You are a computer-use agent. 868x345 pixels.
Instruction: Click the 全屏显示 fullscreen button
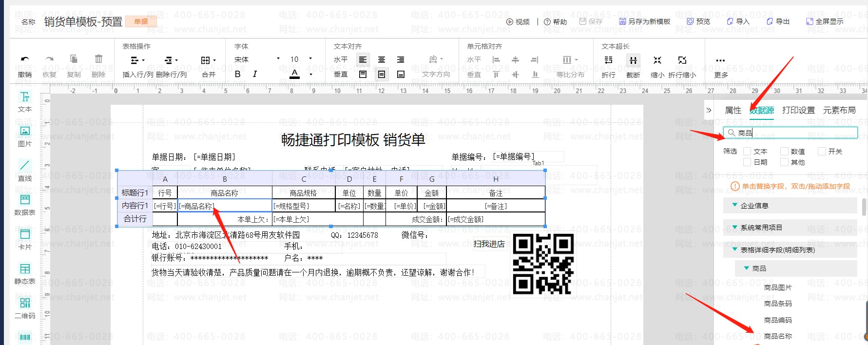(825, 21)
